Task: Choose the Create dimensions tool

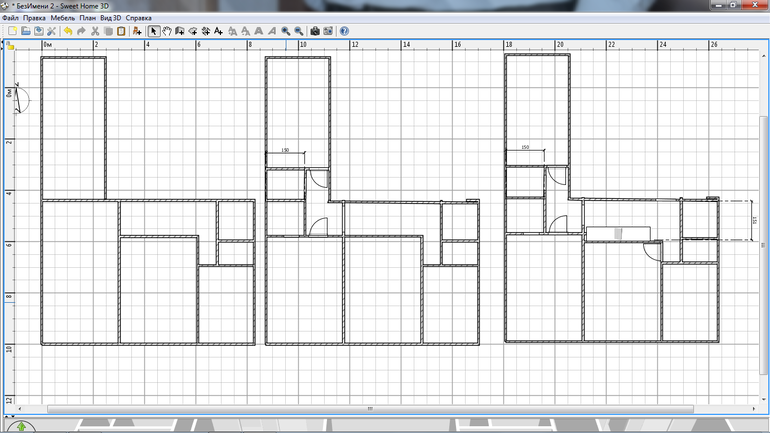Action: tap(205, 31)
